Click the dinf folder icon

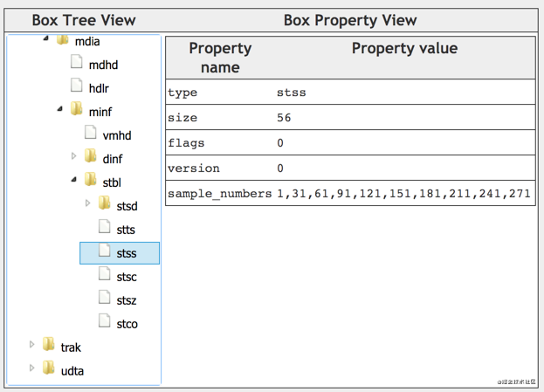tap(90, 155)
